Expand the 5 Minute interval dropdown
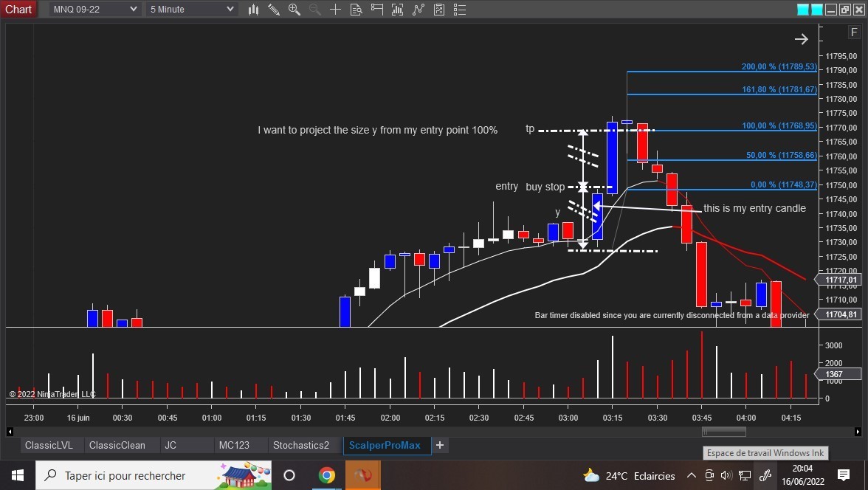Screen dimensions: 868x490 tap(192, 10)
